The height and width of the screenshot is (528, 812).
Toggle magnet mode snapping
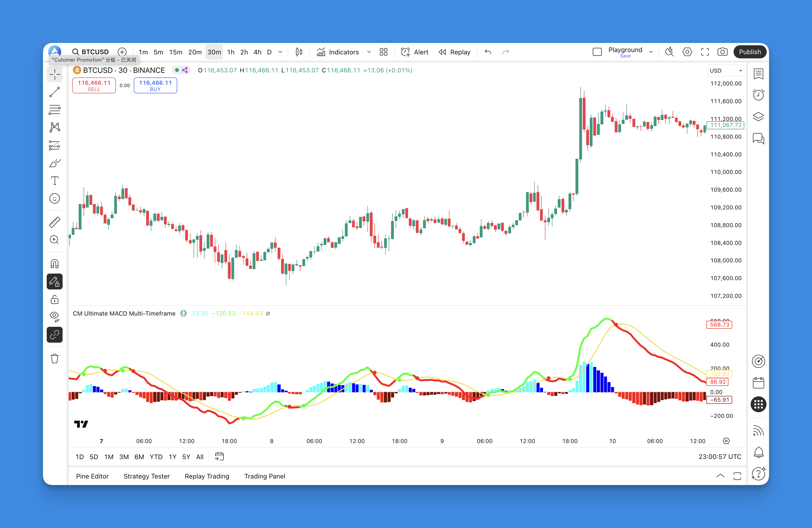click(x=55, y=264)
